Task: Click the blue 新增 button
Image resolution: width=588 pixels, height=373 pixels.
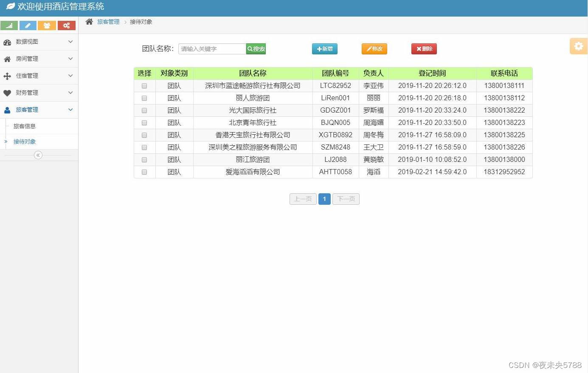Action: click(x=325, y=49)
